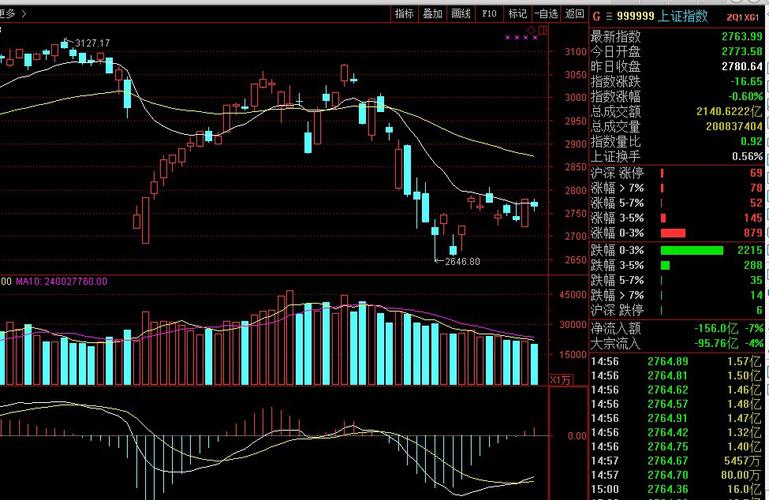Click the diamond icon above the chart
769x500 pixels.
[531, 30]
